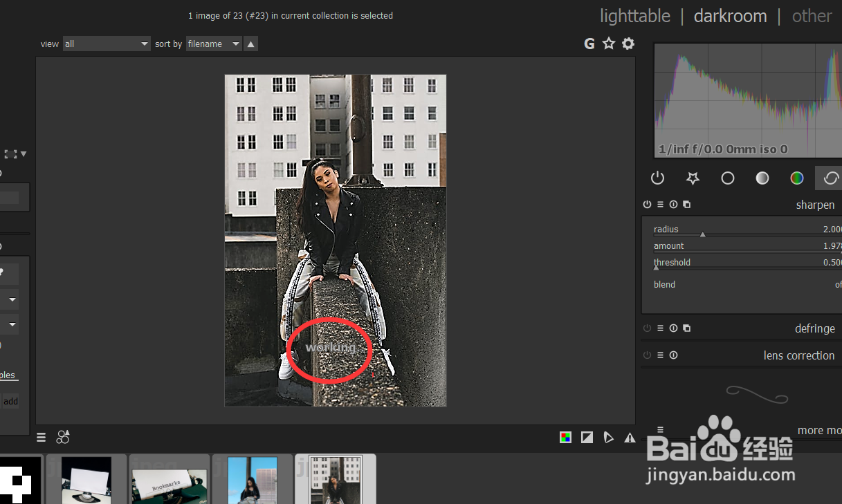The width and height of the screenshot is (842, 504).
Task: Open sharpen blend mode dropdown
Action: pos(747,284)
